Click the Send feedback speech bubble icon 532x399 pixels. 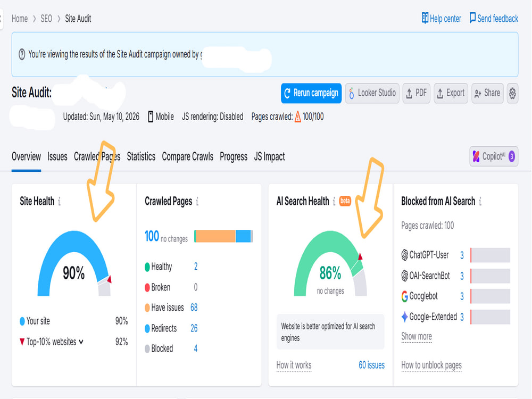[x=472, y=18]
